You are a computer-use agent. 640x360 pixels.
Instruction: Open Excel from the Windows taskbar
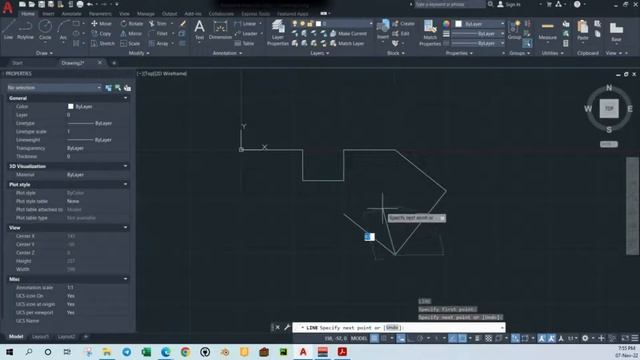click(146, 352)
